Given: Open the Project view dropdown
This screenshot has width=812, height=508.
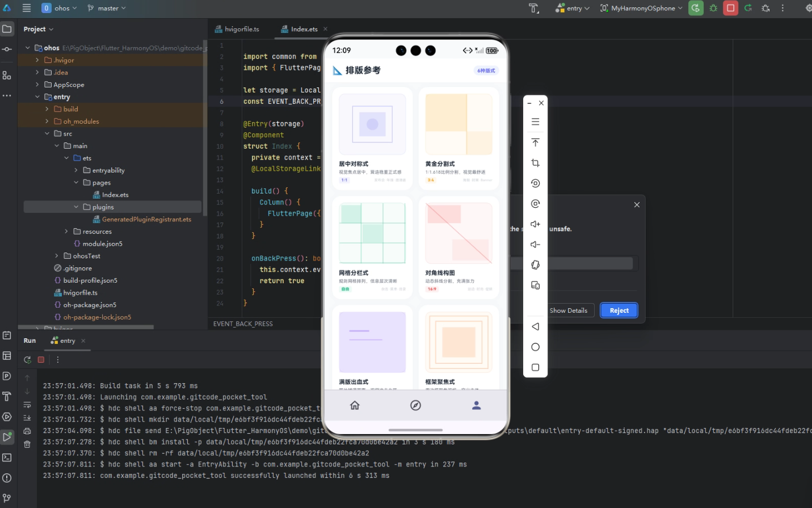Looking at the screenshot, I should [39, 29].
